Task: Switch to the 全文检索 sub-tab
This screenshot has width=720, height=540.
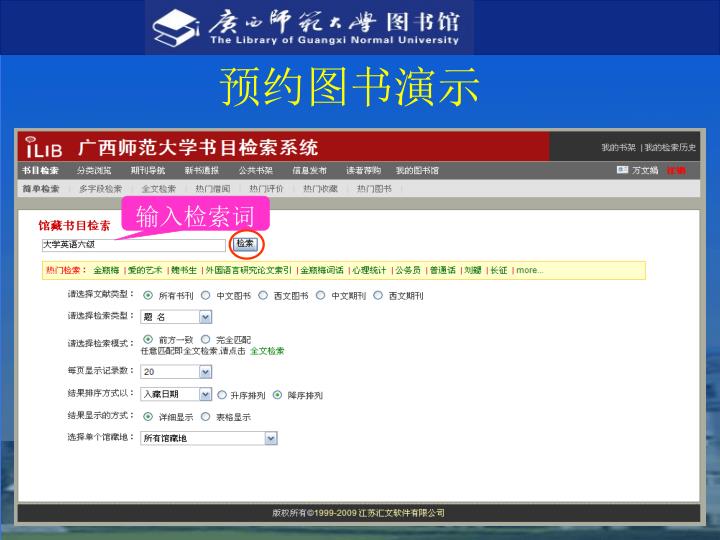Action: pos(159,189)
